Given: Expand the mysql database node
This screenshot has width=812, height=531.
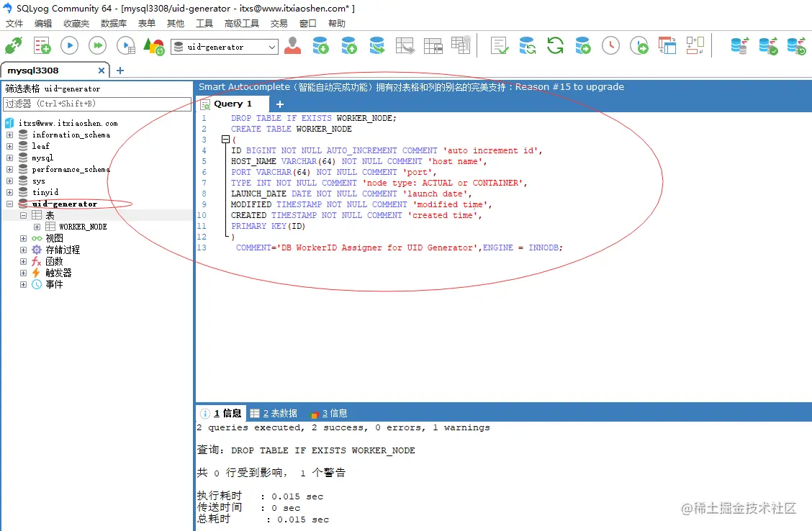Looking at the screenshot, I should point(9,158).
